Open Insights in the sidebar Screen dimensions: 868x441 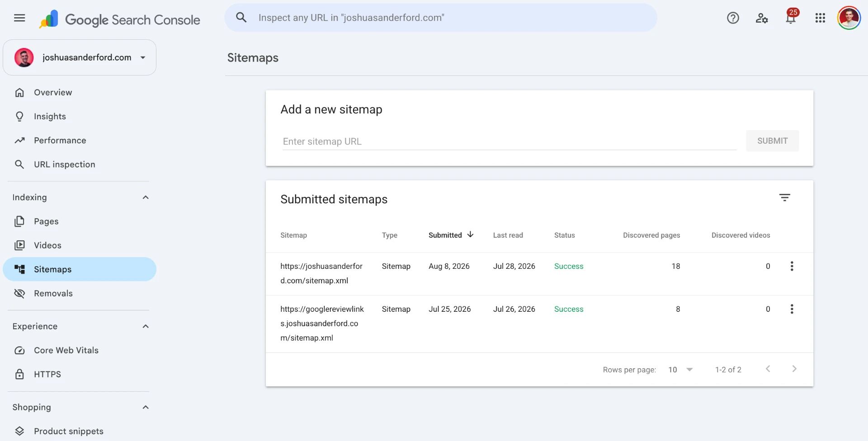(x=80, y=117)
